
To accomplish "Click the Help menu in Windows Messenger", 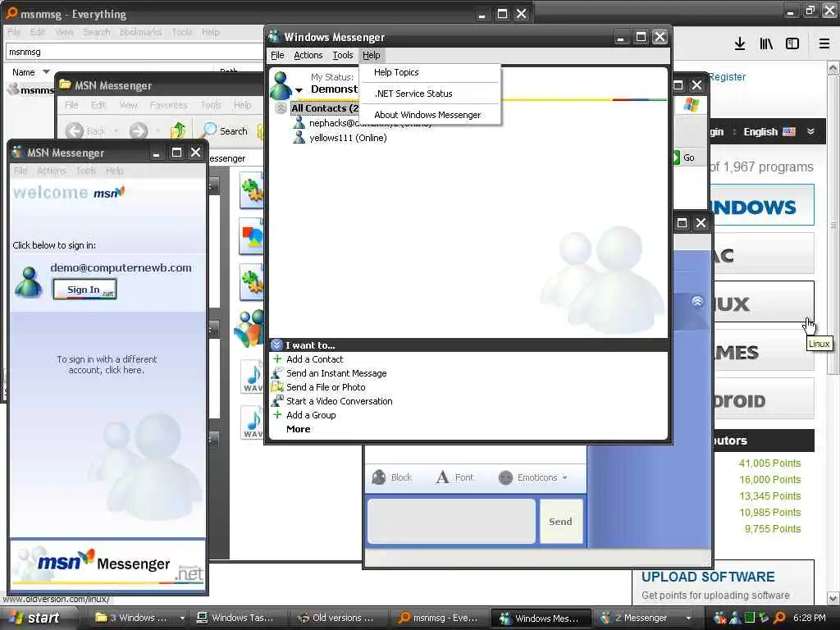I will click(371, 55).
